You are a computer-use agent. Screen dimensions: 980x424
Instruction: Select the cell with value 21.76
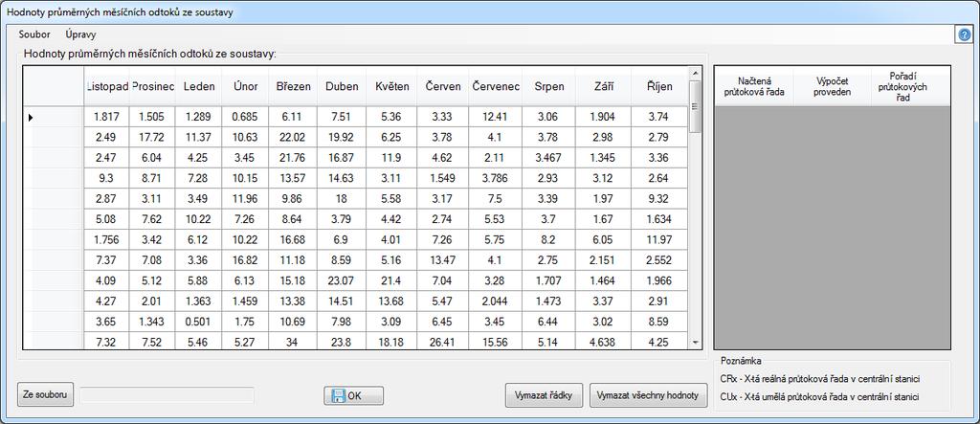click(293, 158)
